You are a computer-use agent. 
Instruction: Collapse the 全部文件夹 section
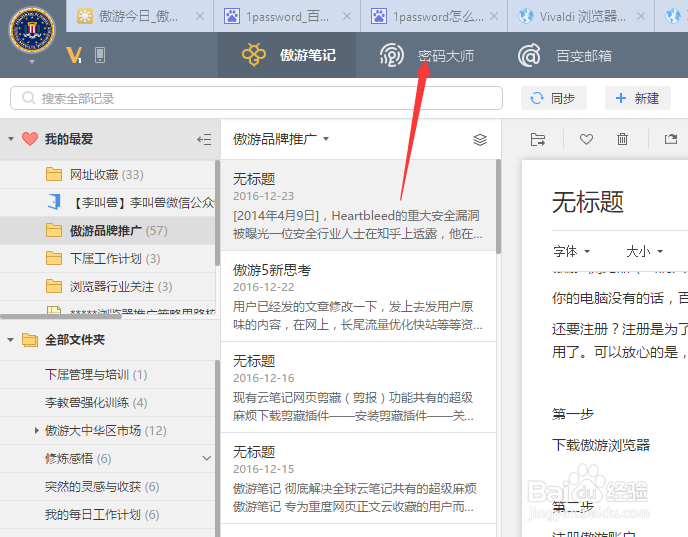pyautogui.click(x=11, y=340)
